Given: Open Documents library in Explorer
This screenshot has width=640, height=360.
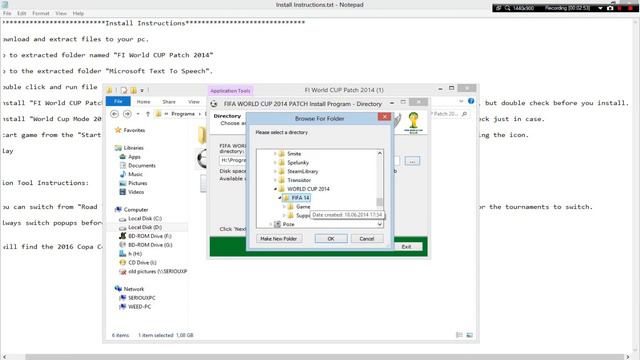Looking at the screenshot, I should (x=142, y=165).
